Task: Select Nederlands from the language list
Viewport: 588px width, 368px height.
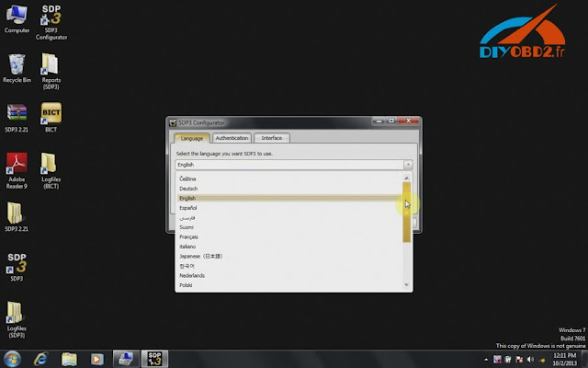Action: (289, 276)
